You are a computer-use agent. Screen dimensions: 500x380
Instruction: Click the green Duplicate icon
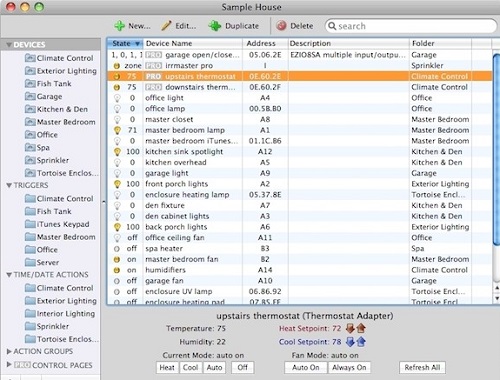pos(215,26)
